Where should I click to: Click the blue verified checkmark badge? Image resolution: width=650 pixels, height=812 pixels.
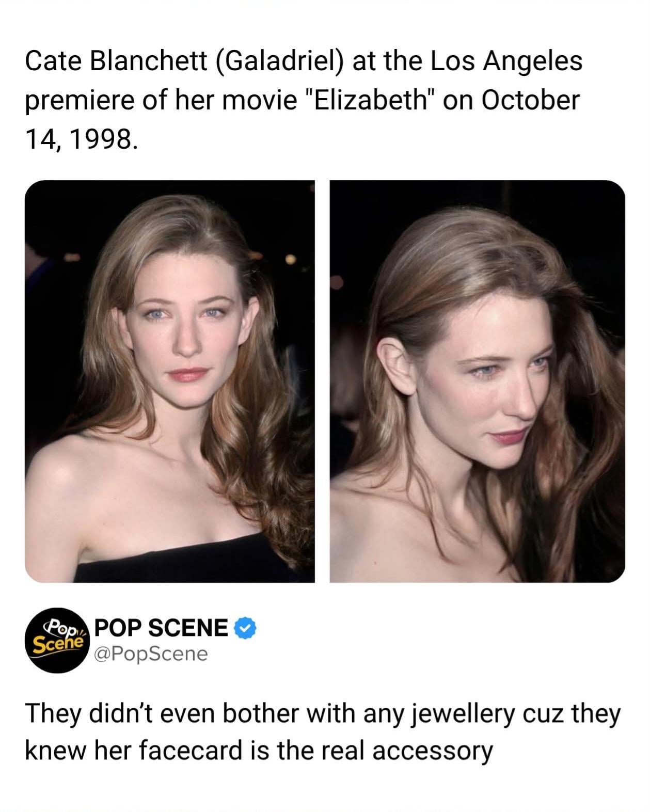tap(246, 628)
